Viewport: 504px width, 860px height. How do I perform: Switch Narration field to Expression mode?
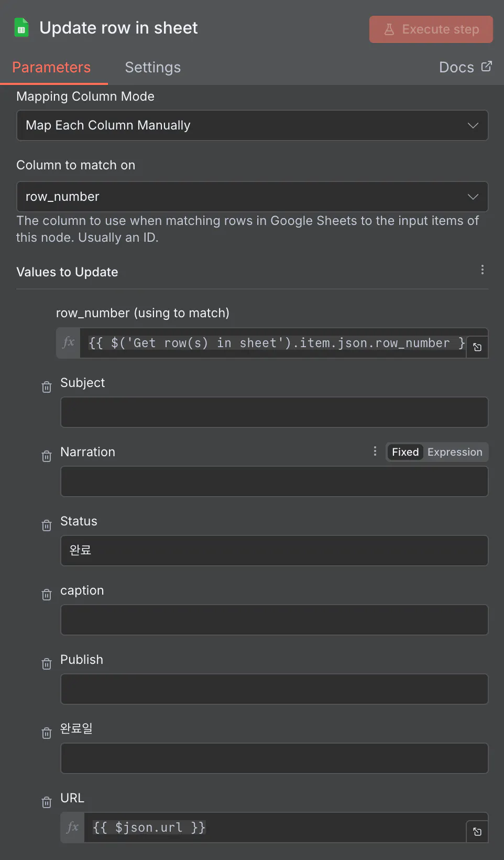click(455, 452)
